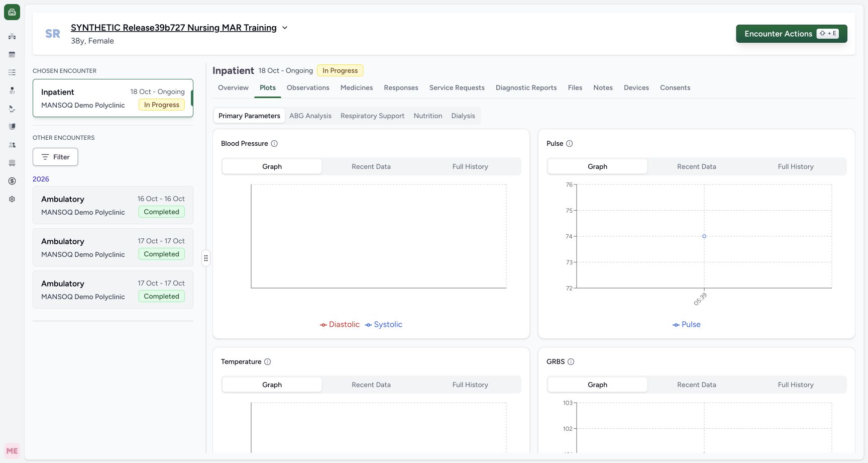Show Recent Data for Temperature
This screenshot has height=463, width=868.
tap(371, 385)
